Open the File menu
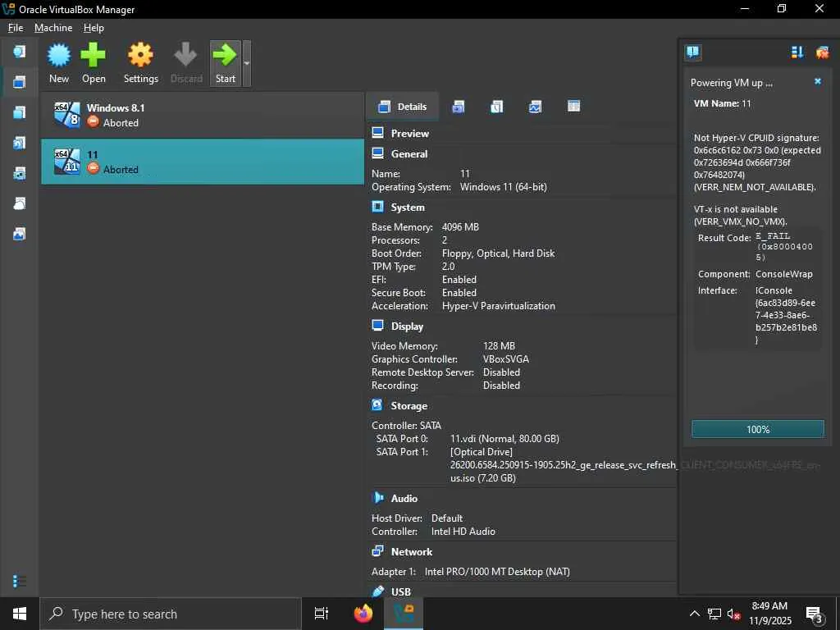Viewport: 840px width, 630px height. tap(16, 28)
